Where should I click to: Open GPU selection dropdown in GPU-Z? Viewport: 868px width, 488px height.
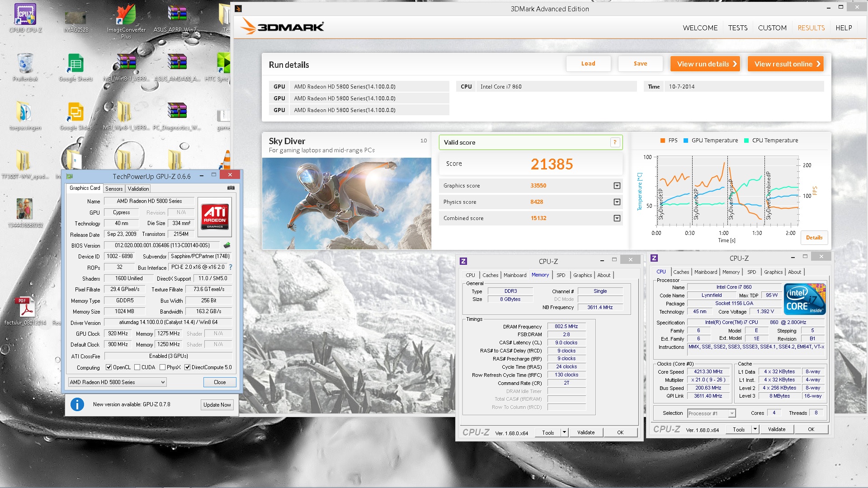(117, 382)
